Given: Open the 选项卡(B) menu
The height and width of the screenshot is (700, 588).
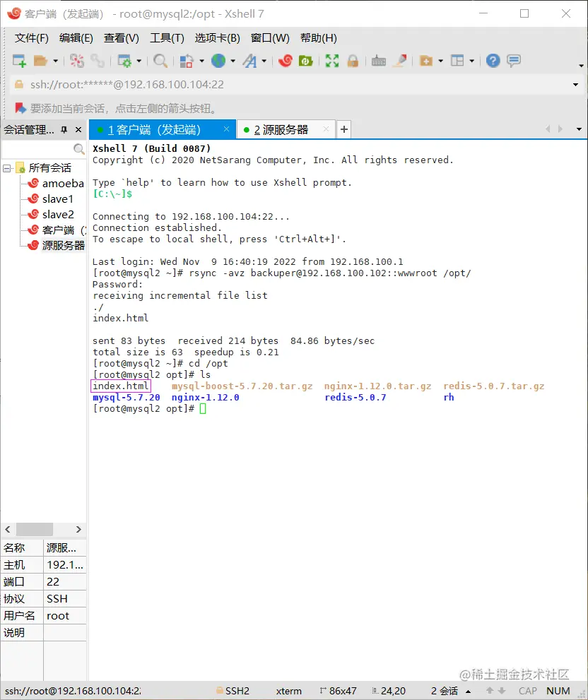Looking at the screenshot, I should [218, 38].
